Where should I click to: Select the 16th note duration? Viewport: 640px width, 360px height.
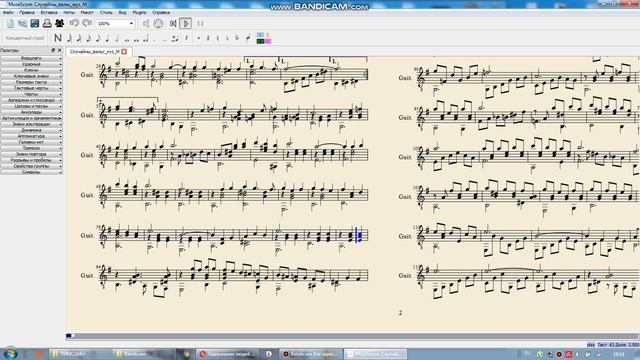pos(89,38)
